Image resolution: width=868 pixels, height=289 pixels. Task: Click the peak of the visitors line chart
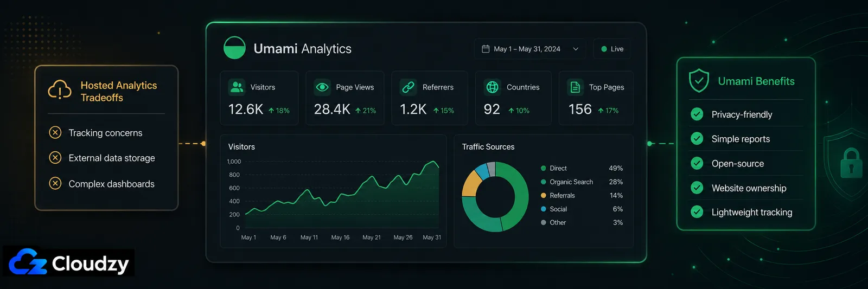coord(433,162)
